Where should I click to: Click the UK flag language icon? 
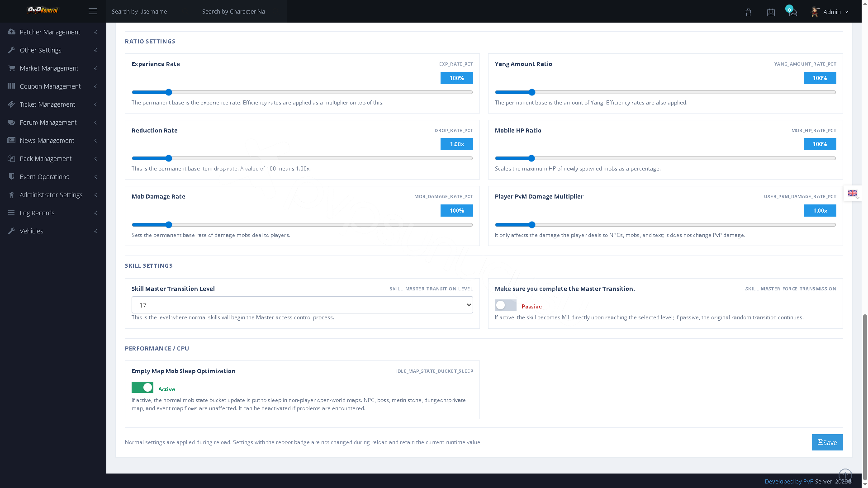pos(853,193)
